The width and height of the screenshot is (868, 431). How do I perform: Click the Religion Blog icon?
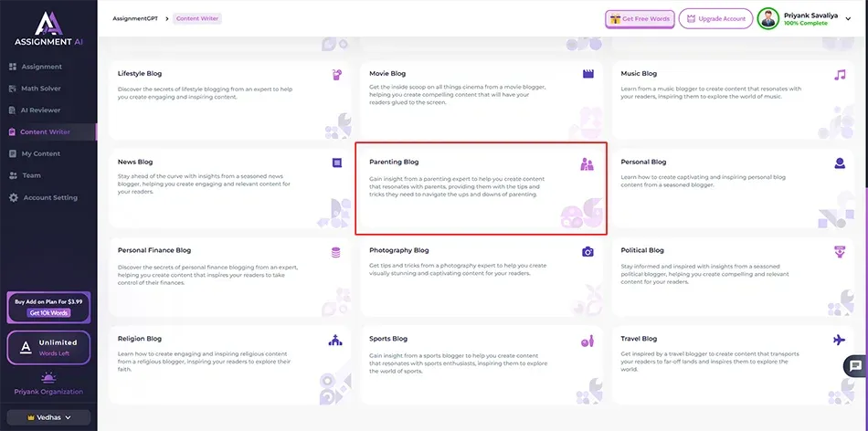[336, 340]
